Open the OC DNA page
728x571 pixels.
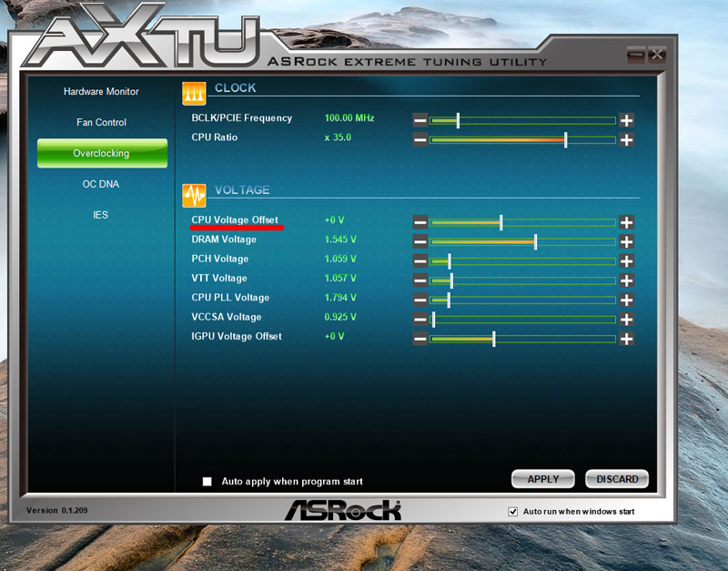(x=101, y=184)
